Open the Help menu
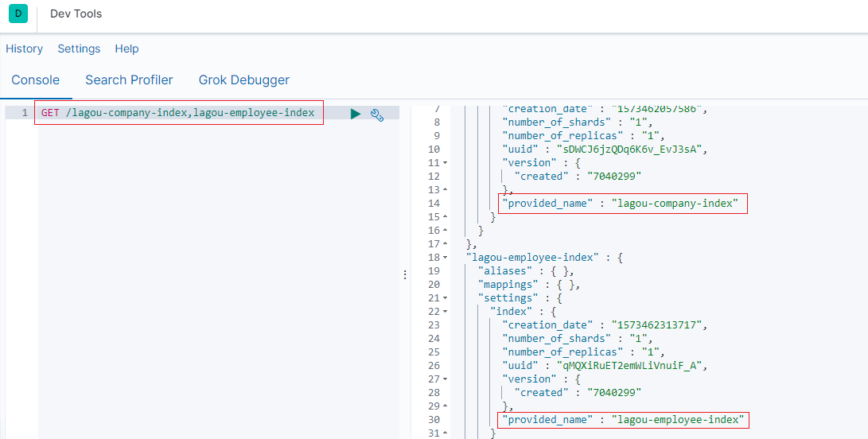Viewport: 868px width, 439px height. [127, 49]
